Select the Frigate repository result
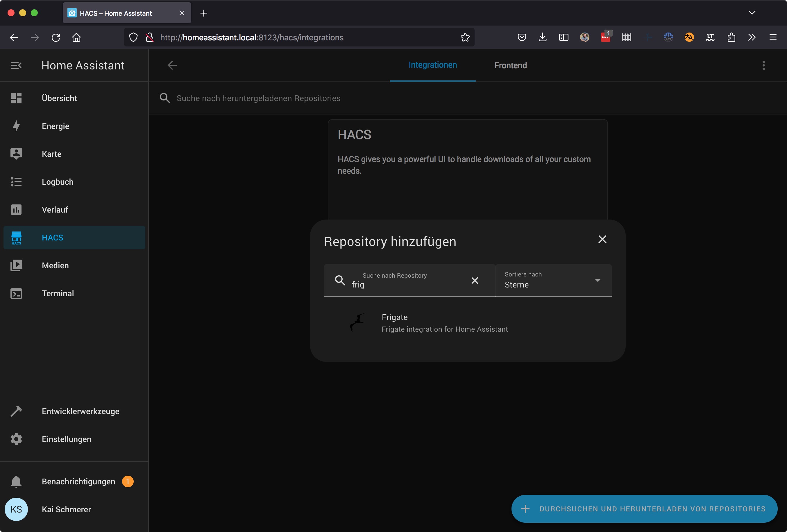The width and height of the screenshot is (787, 532). [x=444, y=323]
